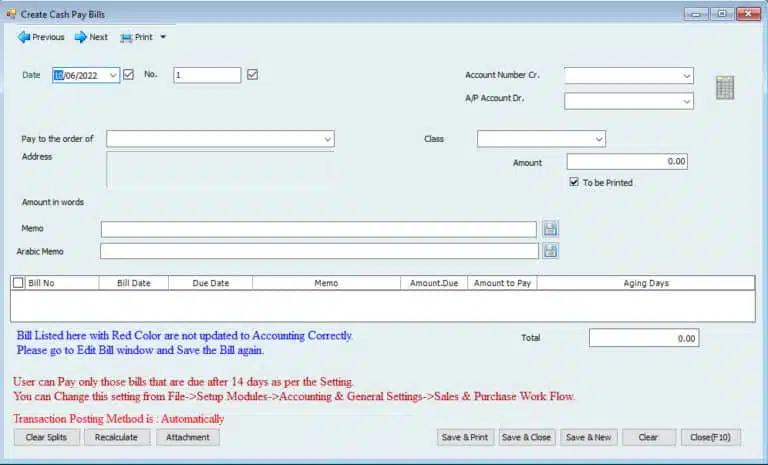Screen dimensions: 768x465
Task: Open the Attachment button
Action: click(188, 437)
